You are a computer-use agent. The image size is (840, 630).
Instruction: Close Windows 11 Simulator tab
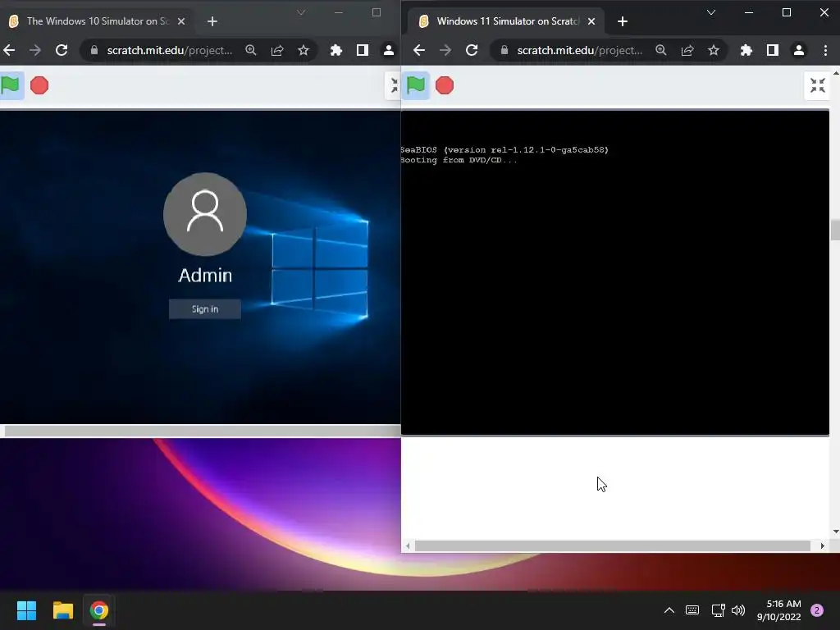click(x=591, y=21)
